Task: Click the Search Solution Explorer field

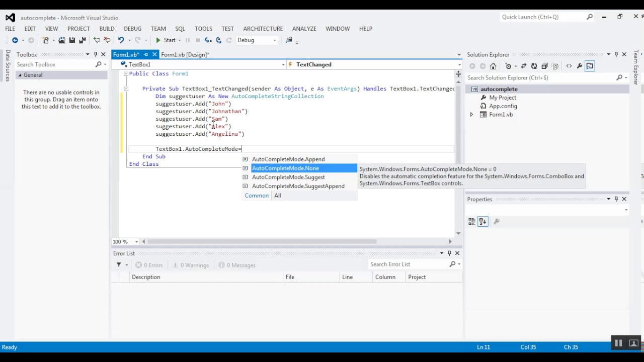Action: 541,77
